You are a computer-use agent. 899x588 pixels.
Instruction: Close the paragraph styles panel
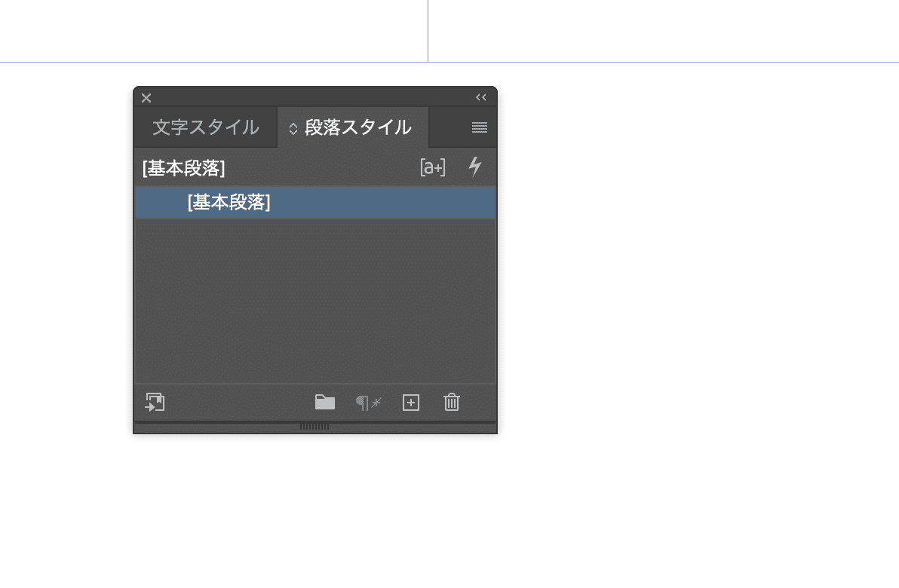146,98
